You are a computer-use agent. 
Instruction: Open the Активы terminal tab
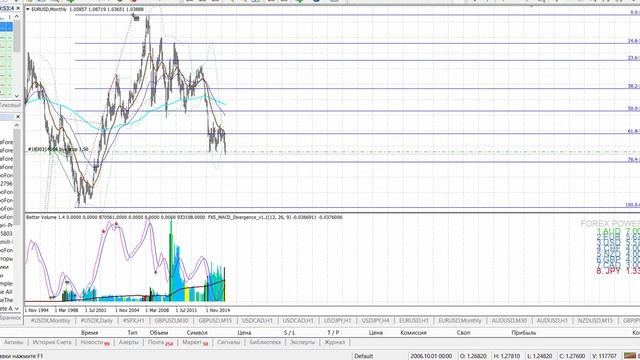(x=13, y=342)
